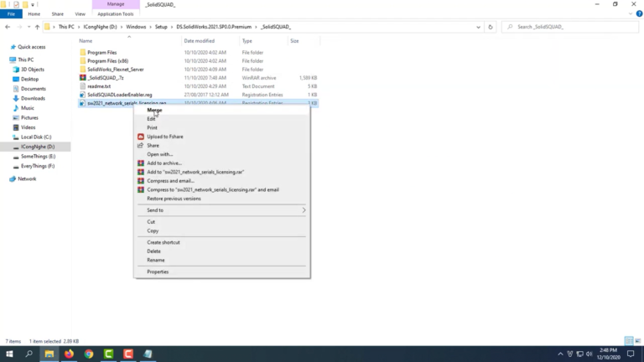Select the _SolidSQUAD_.7z archive
Screen dimensions: 644x362
click(x=105, y=78)
